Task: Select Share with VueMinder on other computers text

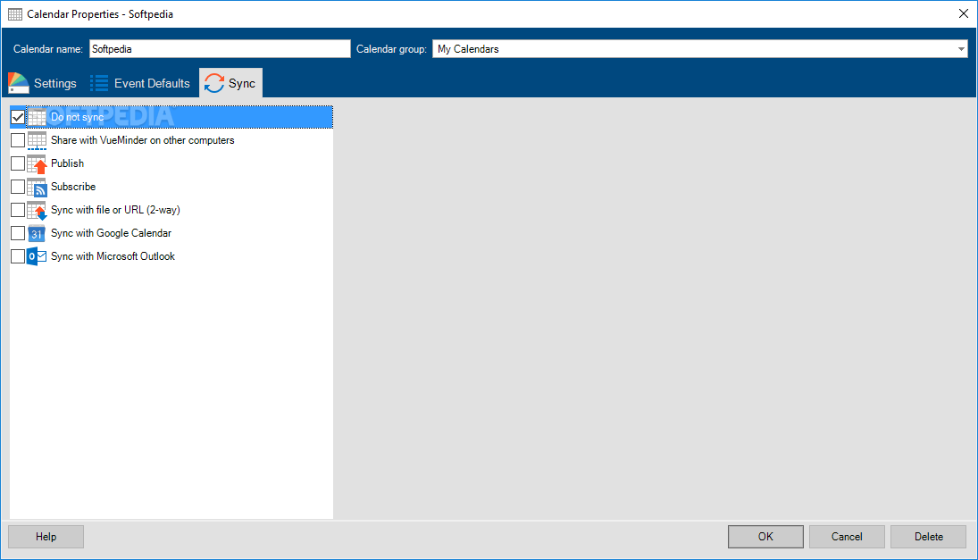Action: (143, 140)
